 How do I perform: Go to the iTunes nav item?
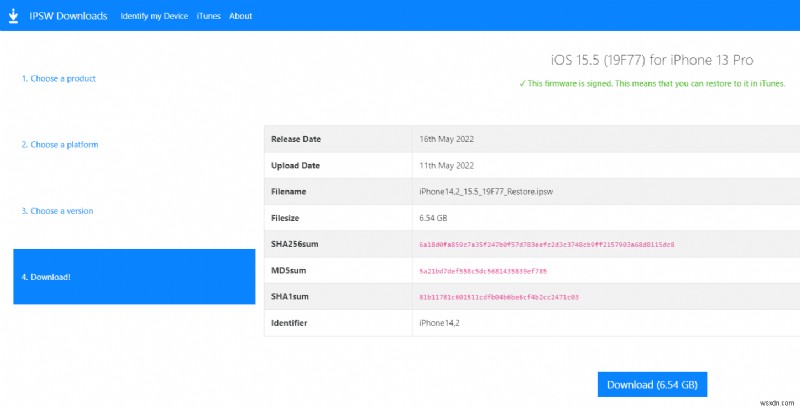(209, 16)
